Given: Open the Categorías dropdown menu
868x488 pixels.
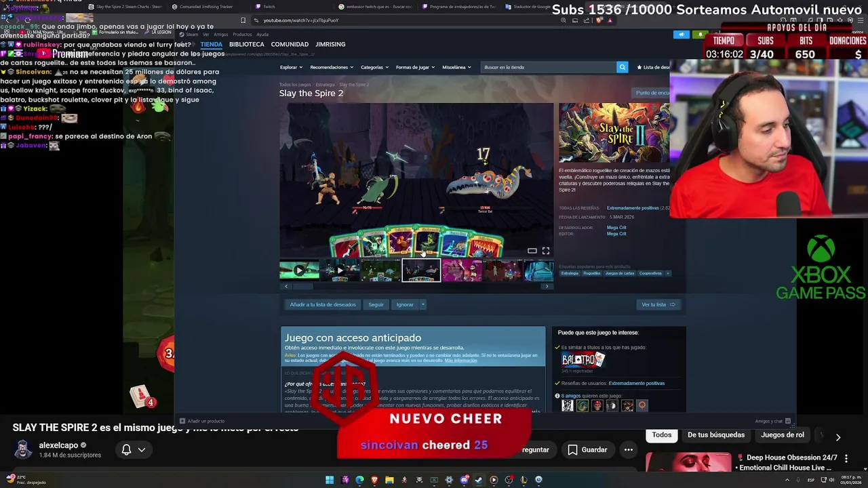Looking at the screenshot, I should pos(374,67).
